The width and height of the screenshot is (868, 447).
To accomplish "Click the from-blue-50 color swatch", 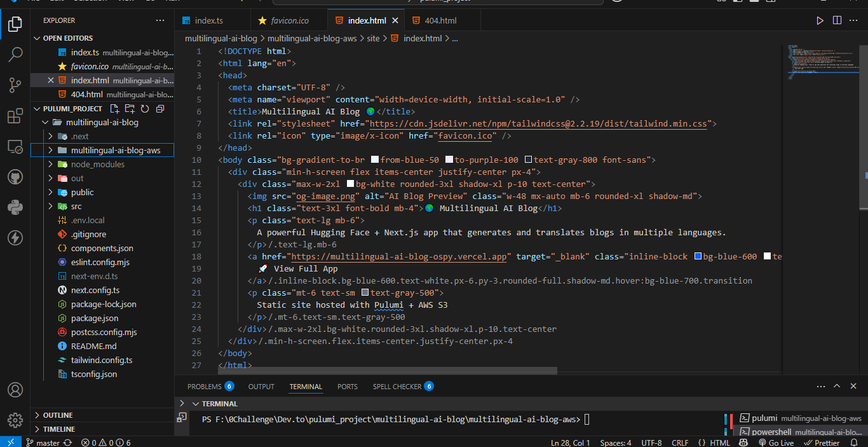I will (375, 160).
